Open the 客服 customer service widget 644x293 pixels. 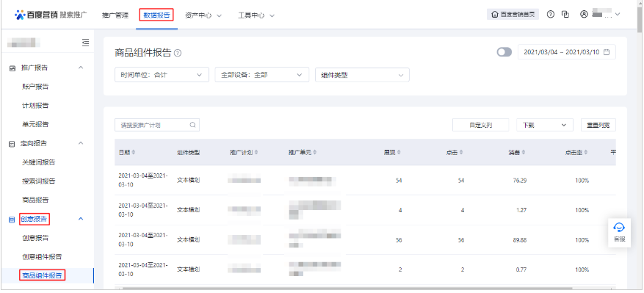[619, 232]
